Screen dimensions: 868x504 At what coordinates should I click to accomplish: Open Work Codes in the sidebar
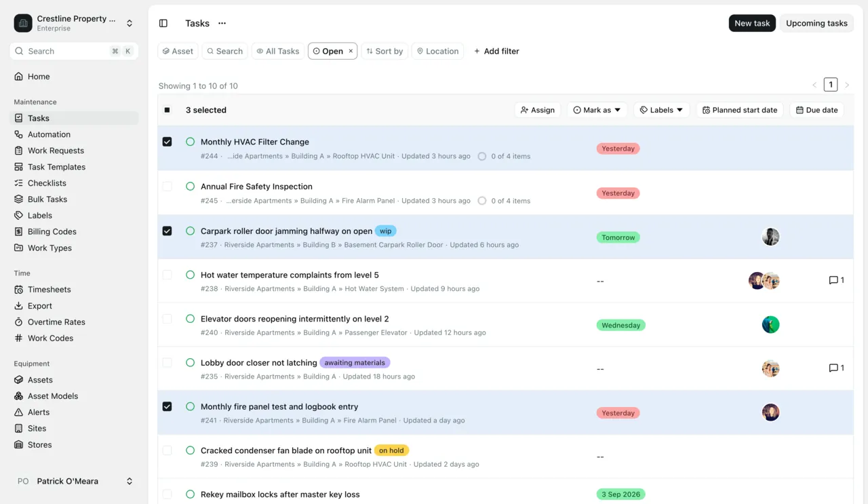(x=74, y=338)
